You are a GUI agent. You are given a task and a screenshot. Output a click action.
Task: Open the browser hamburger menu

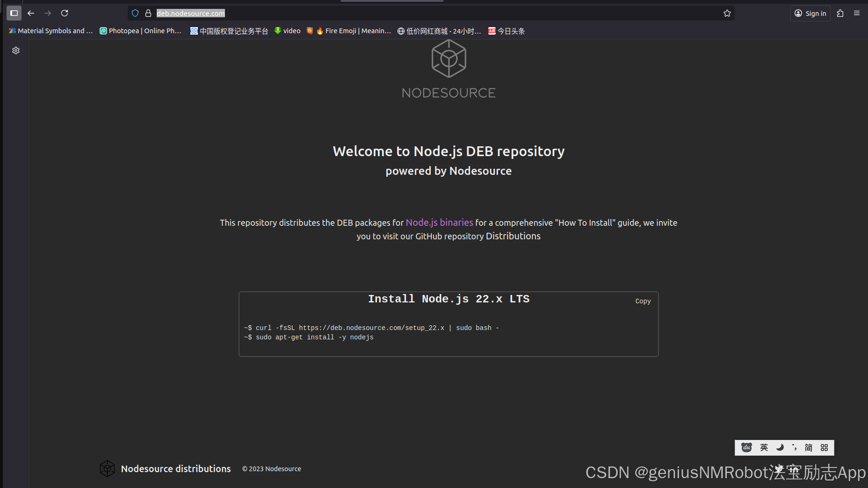(x=857, y=13)
